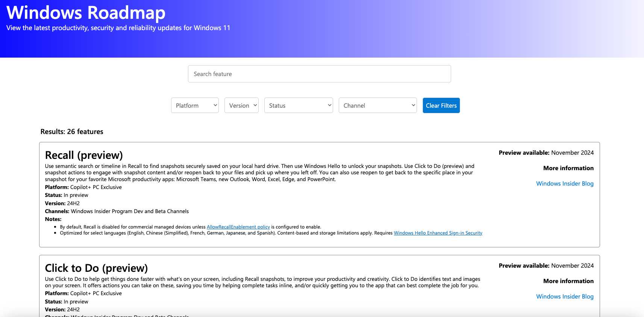Click Recall's 'Status: In preview' line
The width and height of the screenshot is (644, 317).
67,195
